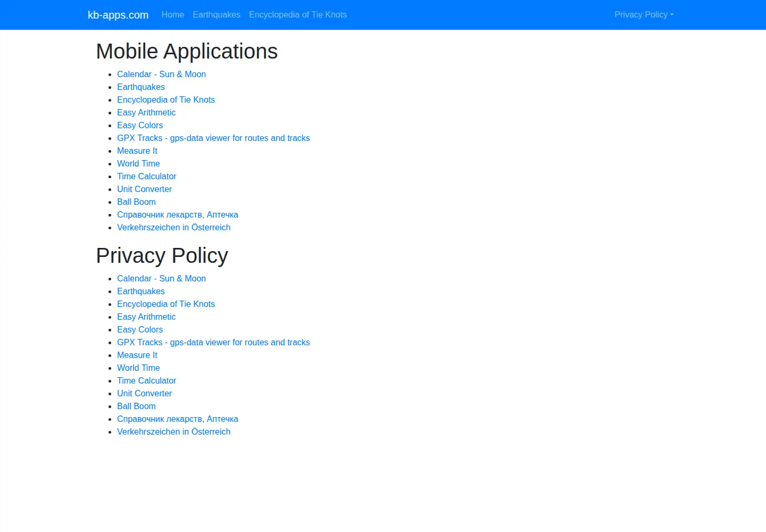The height and width of the screenshot is (532, 766).
Task: Open Справочник лекарств, Аптечка under Mobile Applications
Action: [178, 215]
